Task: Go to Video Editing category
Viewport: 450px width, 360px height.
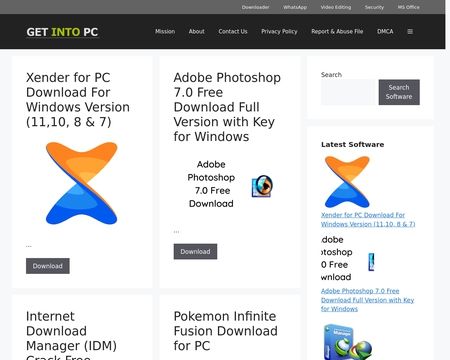Action: [336, 7]
